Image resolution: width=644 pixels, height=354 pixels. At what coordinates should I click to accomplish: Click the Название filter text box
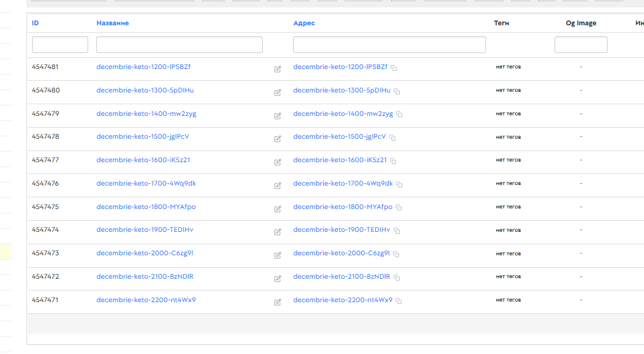pyautogui.click(x=179, y=45)
